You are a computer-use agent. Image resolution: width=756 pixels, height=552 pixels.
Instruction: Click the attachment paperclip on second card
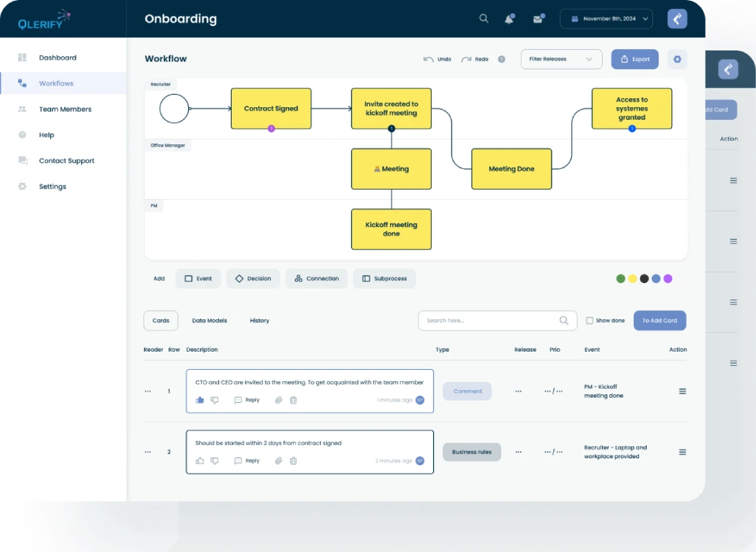pyautogui.click(x=278, y=461)
